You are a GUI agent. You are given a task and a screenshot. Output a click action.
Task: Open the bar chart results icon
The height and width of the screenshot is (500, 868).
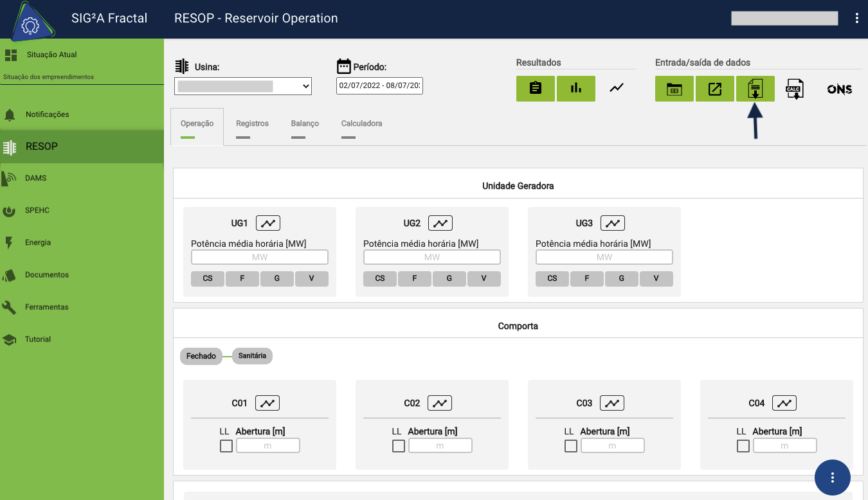click(x=575, y=89)
